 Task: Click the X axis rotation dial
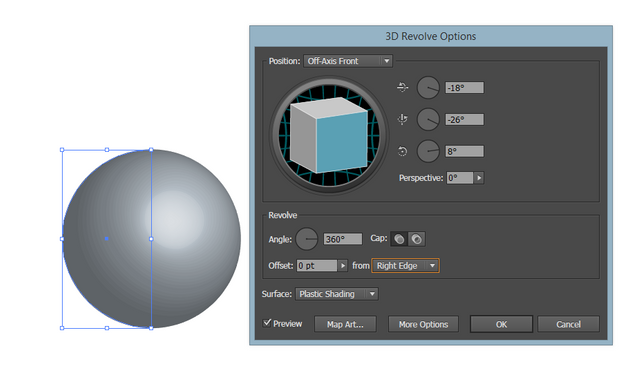click(x=428, y=87)
